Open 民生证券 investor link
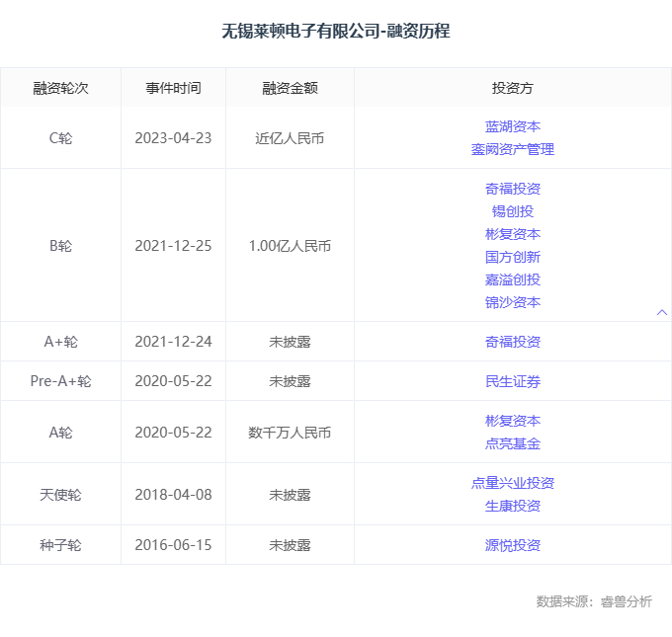The width and height of the screenshot is (672, 637). coord(513,381)
